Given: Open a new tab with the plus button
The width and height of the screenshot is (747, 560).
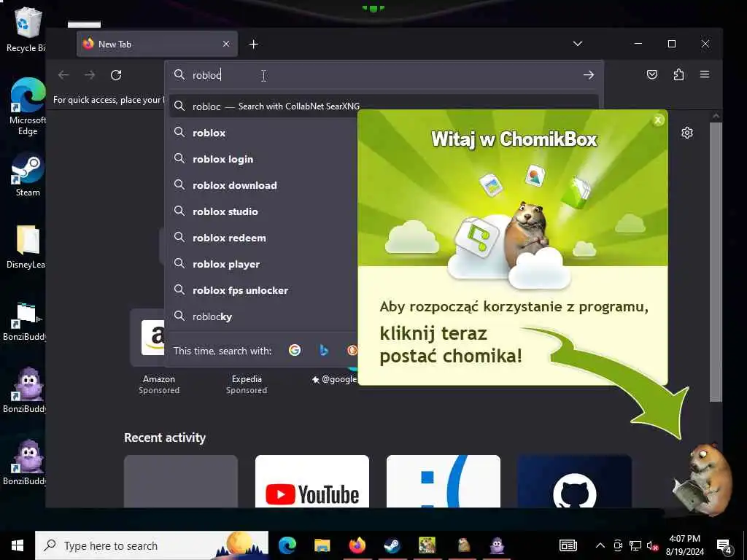Looking at the screenshot, I should [253, 44].
